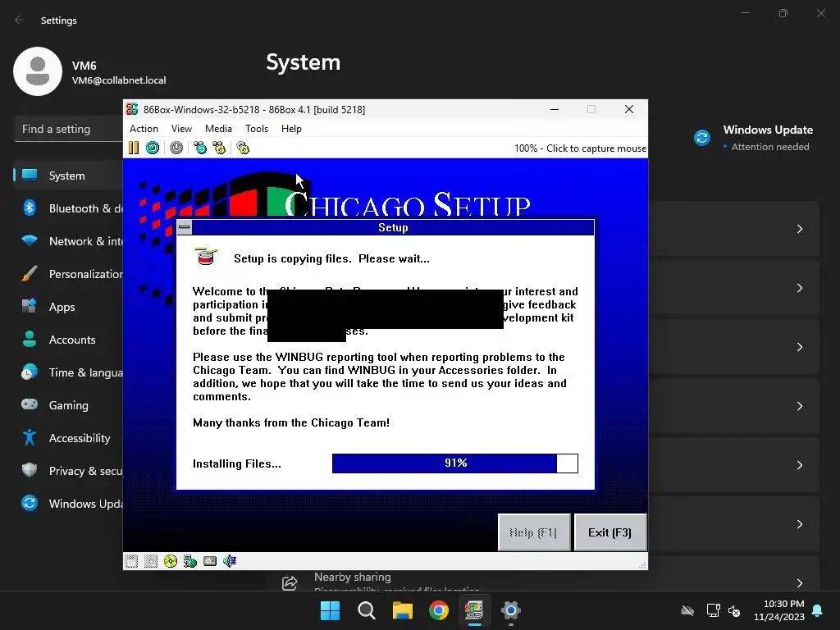Click the hard disk status icon
Viewport: 840px width, 630px height.
(x=210, y=561)
